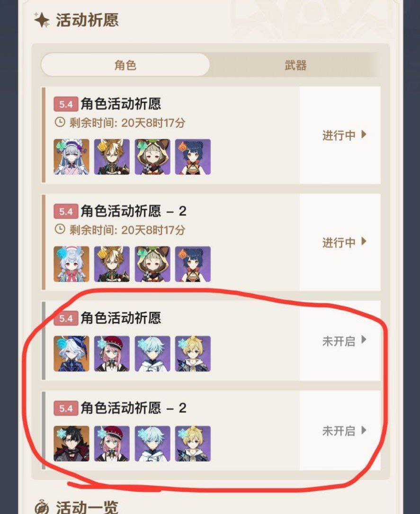This screenshot has width=420, height=514.
Task: Click the black-haired red-coat character in last banner
Action: coord(71,443)
